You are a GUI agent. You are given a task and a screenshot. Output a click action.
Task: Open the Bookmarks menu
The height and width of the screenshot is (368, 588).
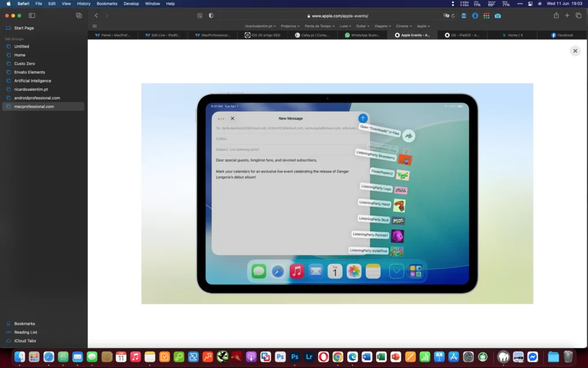pos(107,3)
